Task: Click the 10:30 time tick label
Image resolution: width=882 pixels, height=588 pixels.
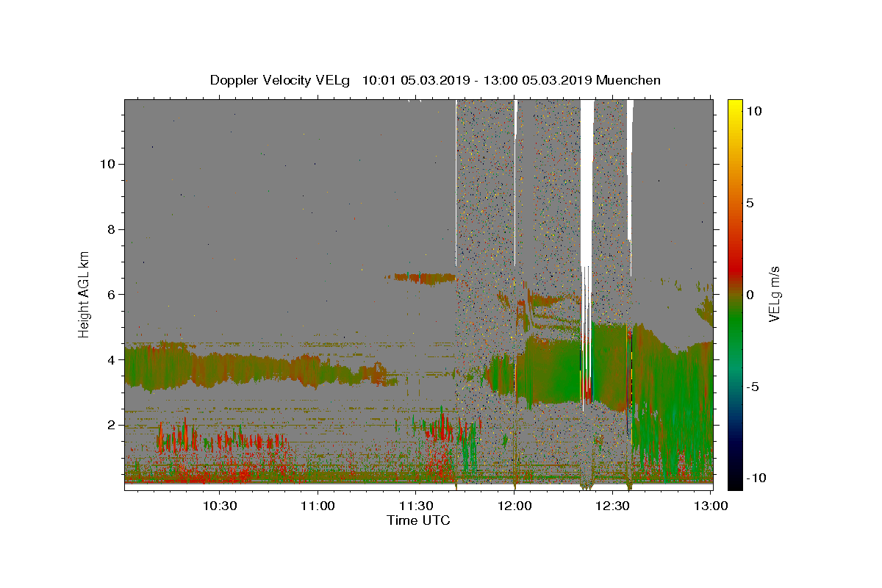Action: 220,506
